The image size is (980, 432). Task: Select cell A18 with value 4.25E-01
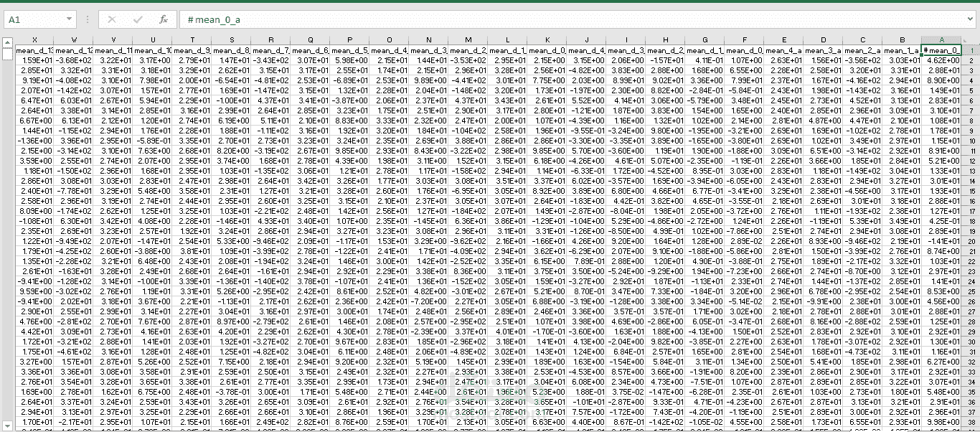941,221
